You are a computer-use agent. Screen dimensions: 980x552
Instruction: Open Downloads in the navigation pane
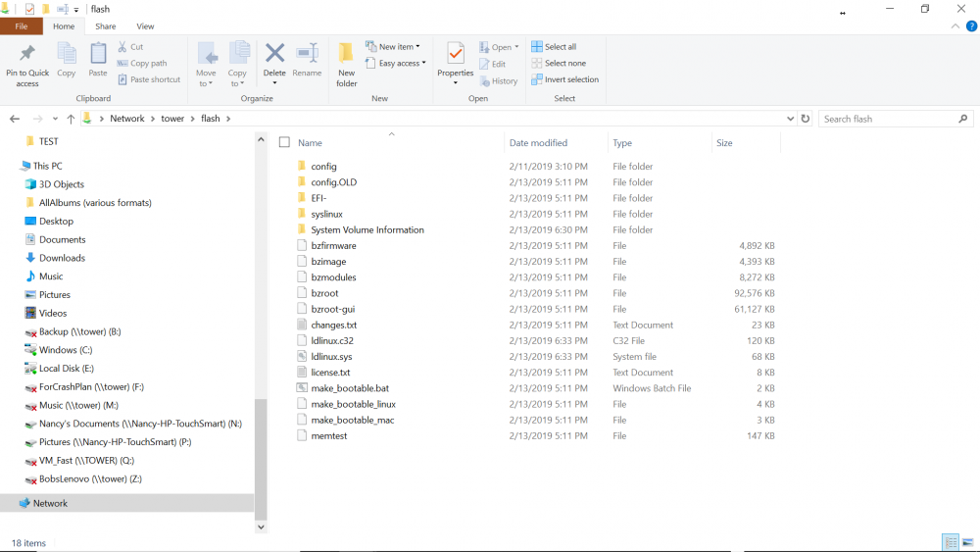coord(62,258)
